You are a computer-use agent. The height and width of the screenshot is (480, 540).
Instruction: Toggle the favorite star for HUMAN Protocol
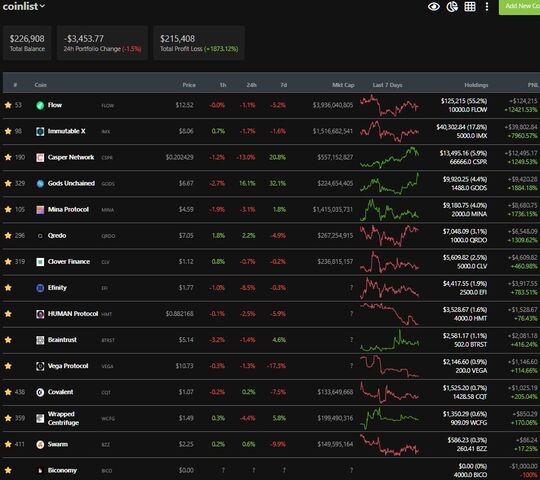pyautogui.click(x=8, y=314)
